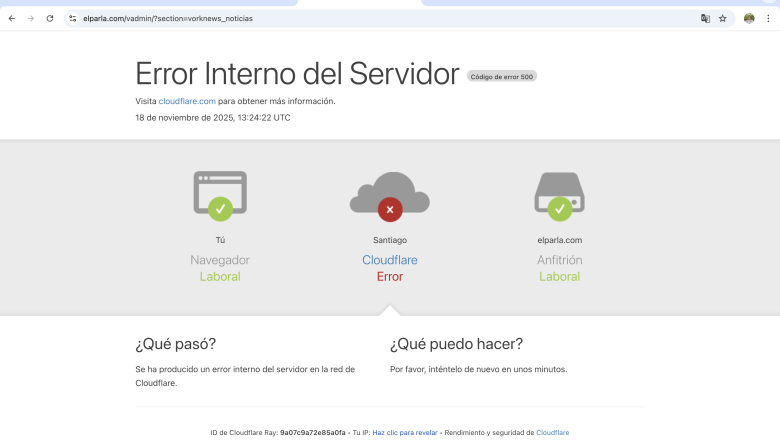Click the Anfitrión label
The image size is (780, 440).
[x=560, y=260]
